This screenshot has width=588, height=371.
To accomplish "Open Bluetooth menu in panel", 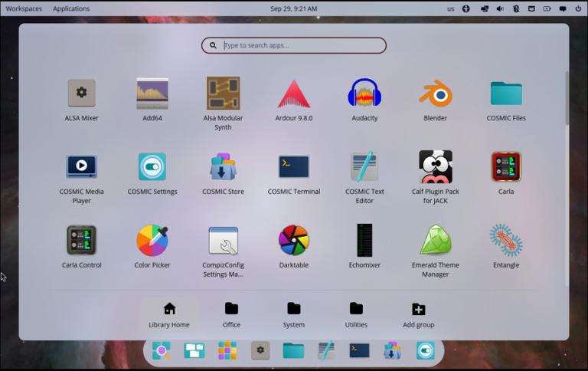I will (516, 8).
